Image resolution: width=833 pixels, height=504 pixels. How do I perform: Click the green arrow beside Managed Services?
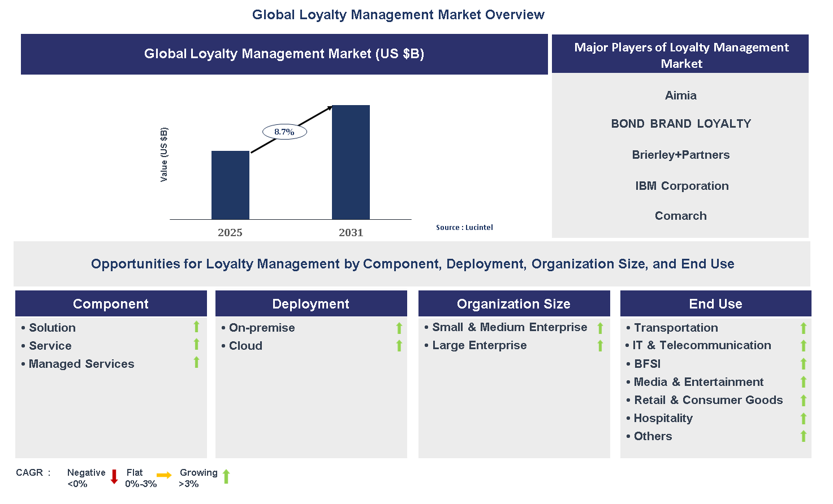196,362
